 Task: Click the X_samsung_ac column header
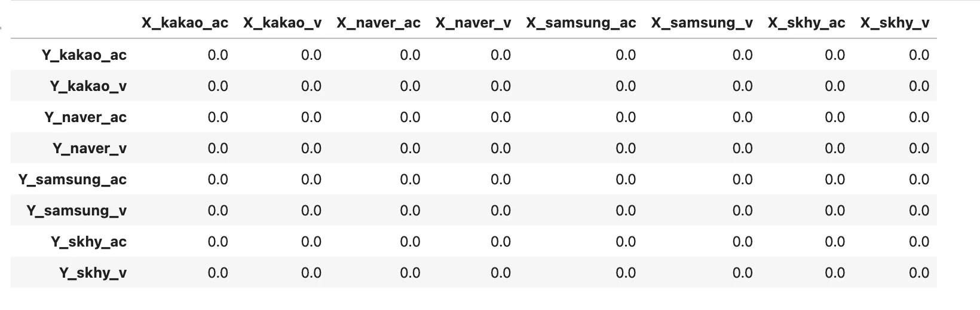pyautogui.click(x=581, y=23)
